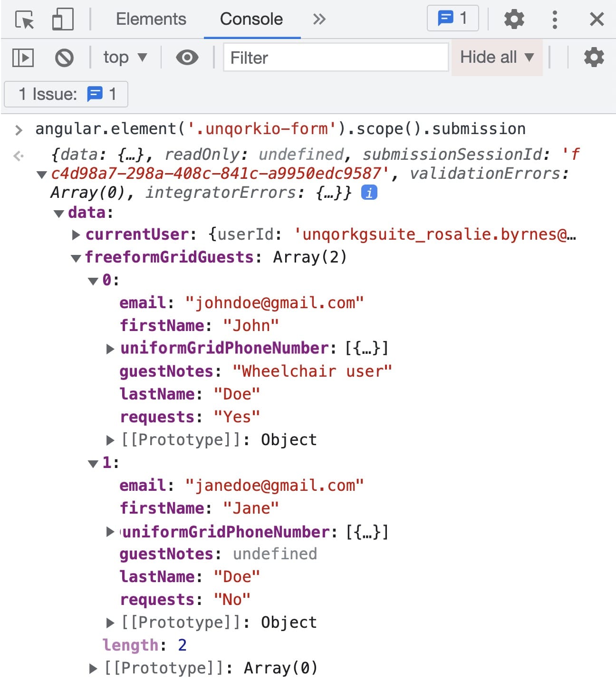Image resolution: width=616 pixels, height=682 pixels.
Task: Expand the Prototype Array(0) entry
Action: point(93,669)
